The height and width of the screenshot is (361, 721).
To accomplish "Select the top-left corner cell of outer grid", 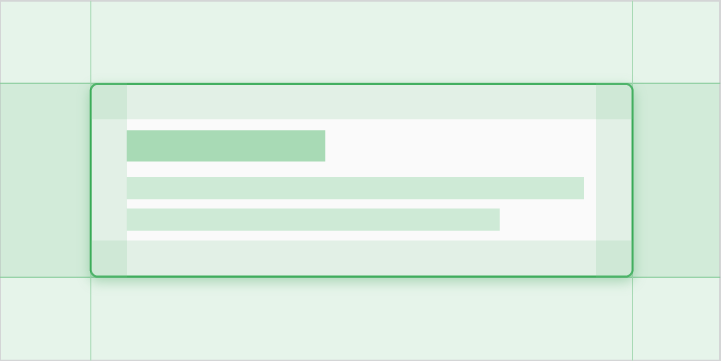I will click(x=46, y=42).
